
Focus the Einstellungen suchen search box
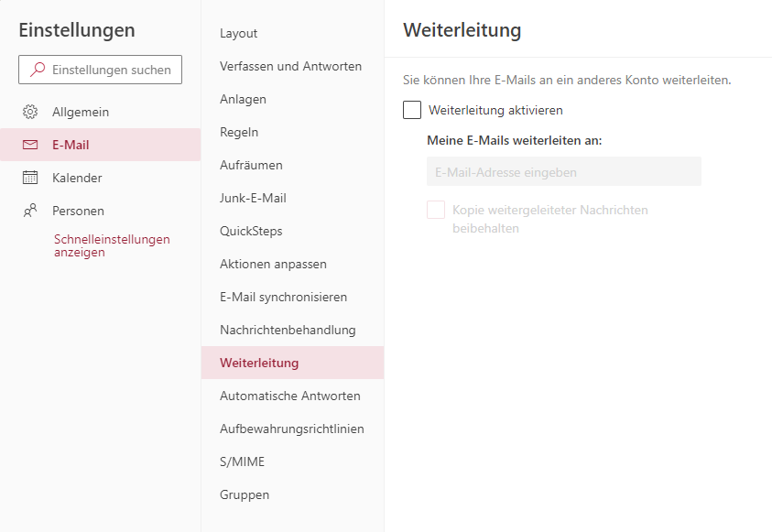coord(111,70)
